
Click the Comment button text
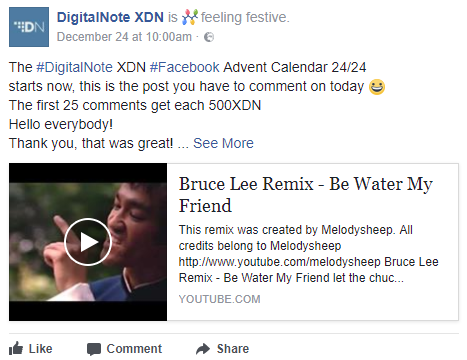point(134,349)
